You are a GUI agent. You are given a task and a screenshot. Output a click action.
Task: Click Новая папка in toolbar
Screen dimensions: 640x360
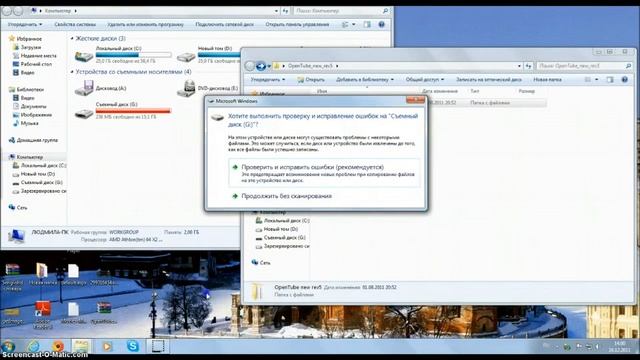coord(547,80)
